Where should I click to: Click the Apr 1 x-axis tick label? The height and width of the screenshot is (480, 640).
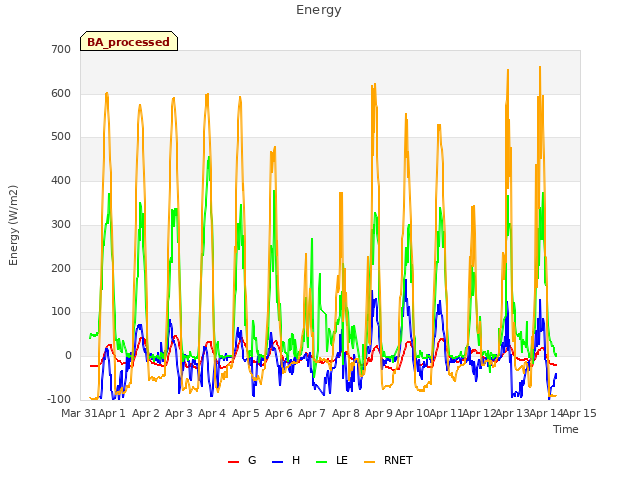[112, 413]
